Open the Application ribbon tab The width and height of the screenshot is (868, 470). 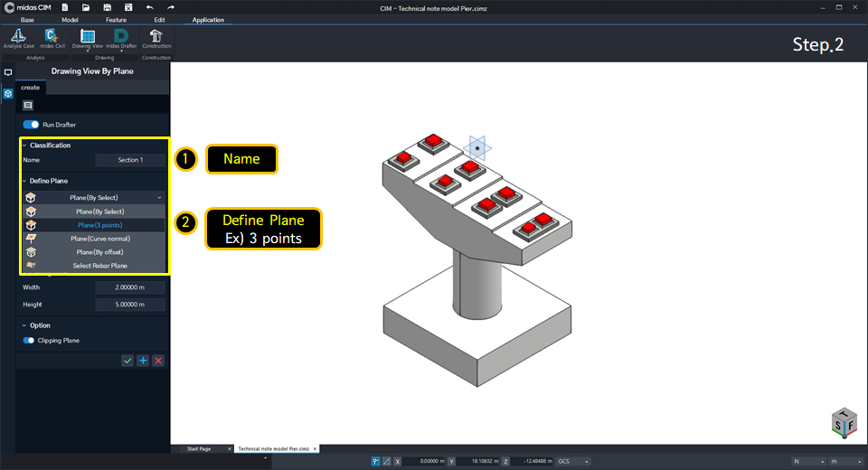click(x=208, y=20)
